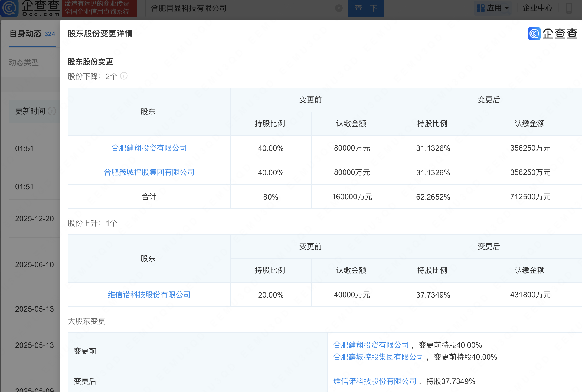The width and height of the screenshot is (582, 392).
Task: Expand the 动态类型 filter options
Action: point(24,63)
